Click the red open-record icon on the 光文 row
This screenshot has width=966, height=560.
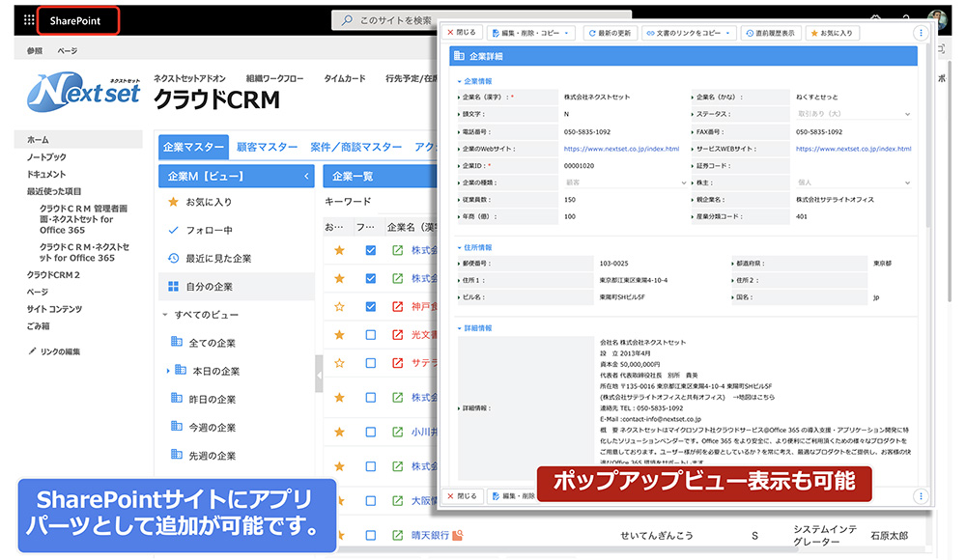tap(397, 334)
